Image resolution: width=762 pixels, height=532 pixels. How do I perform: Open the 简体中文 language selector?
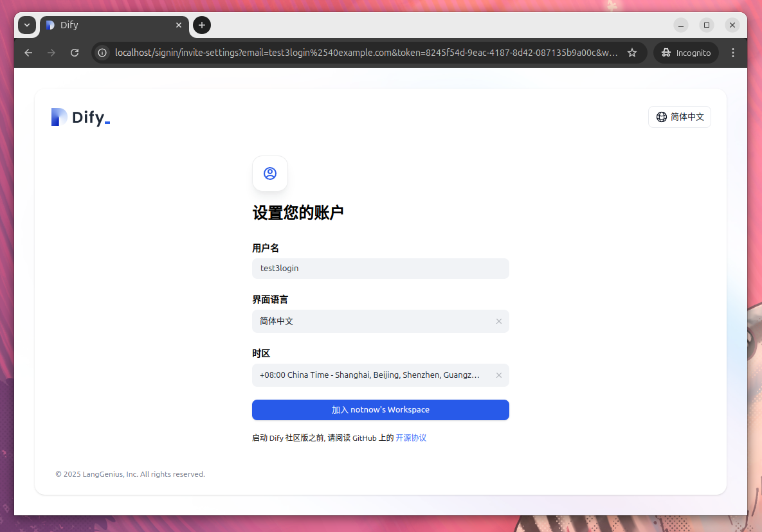click(680, 117)
